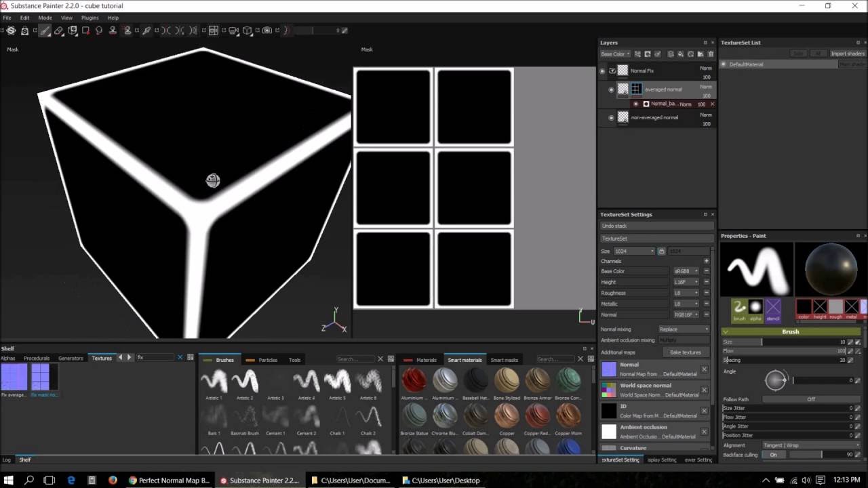Image resolution: width=868 pixels, height=488 pixels.
Task: Open Windows search from the taskbar
Action: pos(29,480)
